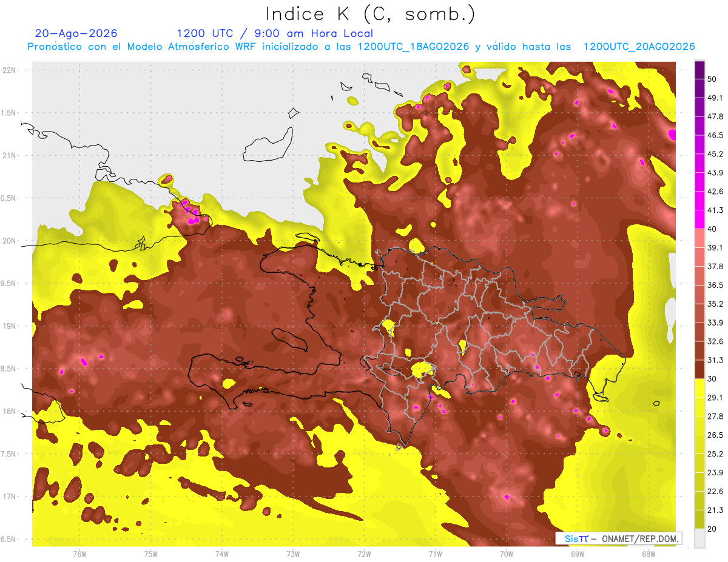Click the '69W' longitude label

(578, 554)
